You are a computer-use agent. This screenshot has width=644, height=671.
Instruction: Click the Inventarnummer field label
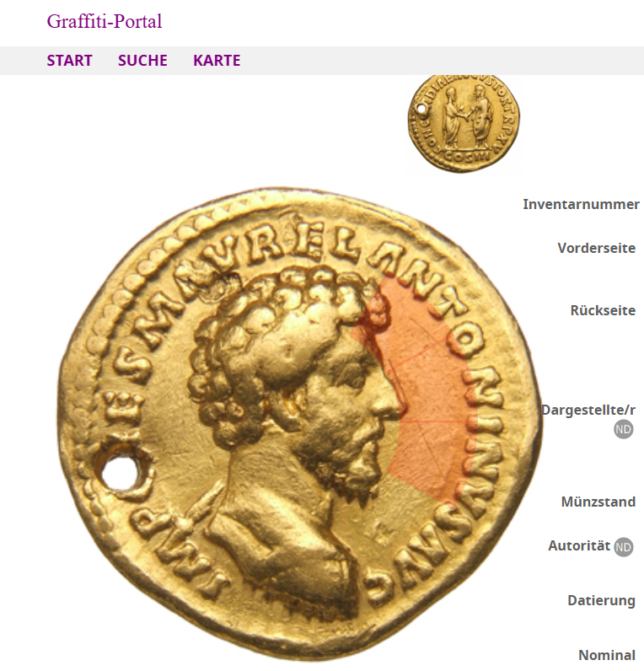[x=581, y=205]
